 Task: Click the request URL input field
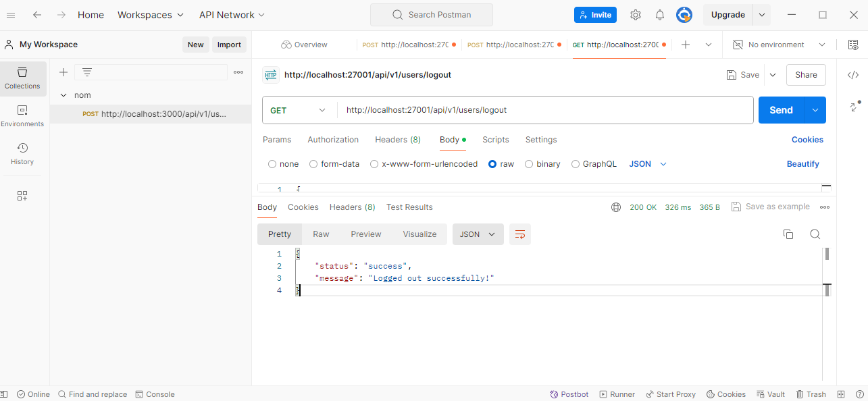[540, 110]
